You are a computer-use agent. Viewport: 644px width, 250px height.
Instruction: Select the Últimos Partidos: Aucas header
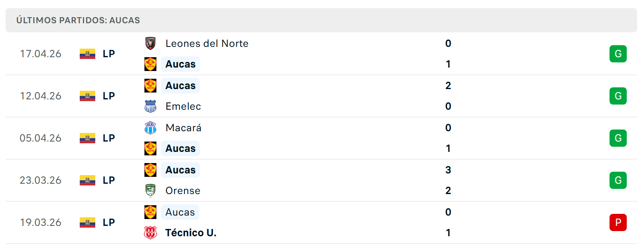point(321,20)
